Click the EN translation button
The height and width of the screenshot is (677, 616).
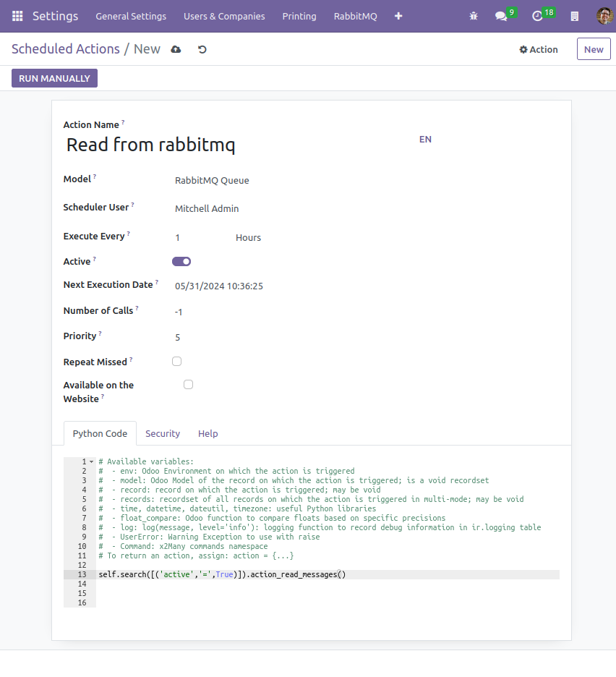point(425,139)
